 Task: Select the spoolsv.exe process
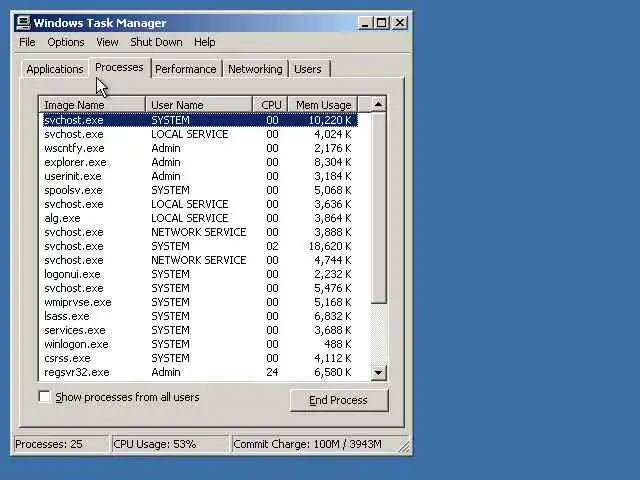tap(200, 190)
